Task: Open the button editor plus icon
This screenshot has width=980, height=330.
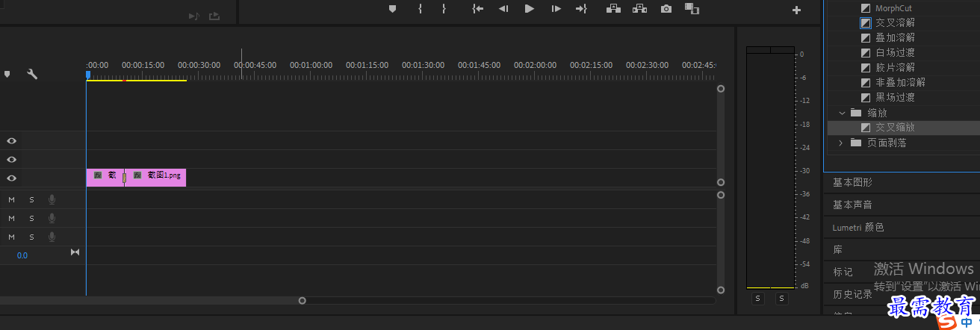Action: click(x=796, y=10)
